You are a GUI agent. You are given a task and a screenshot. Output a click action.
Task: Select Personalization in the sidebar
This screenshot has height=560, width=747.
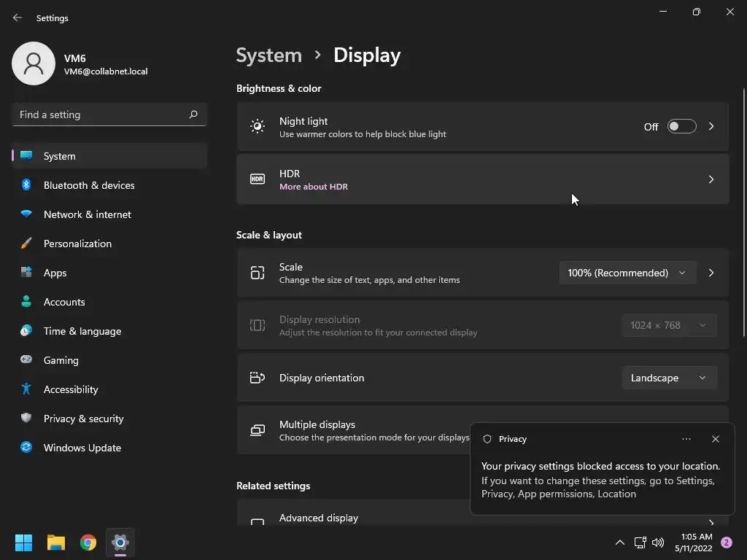[x=77, y=244]
